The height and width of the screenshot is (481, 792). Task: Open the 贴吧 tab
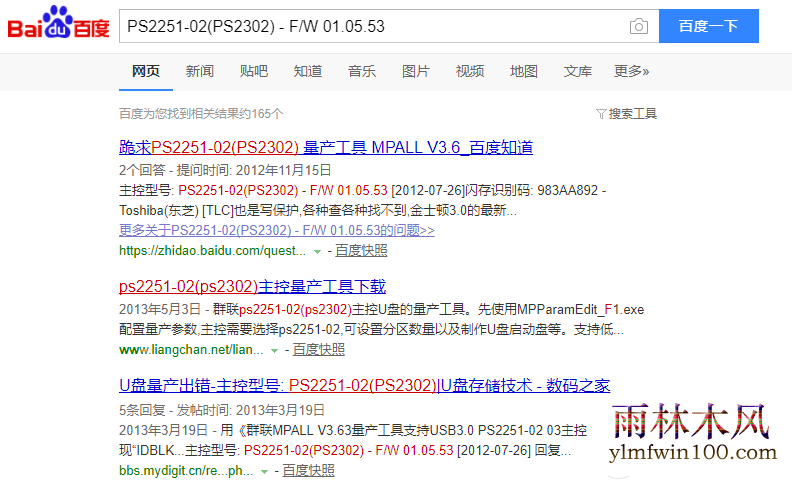(254, 71)
